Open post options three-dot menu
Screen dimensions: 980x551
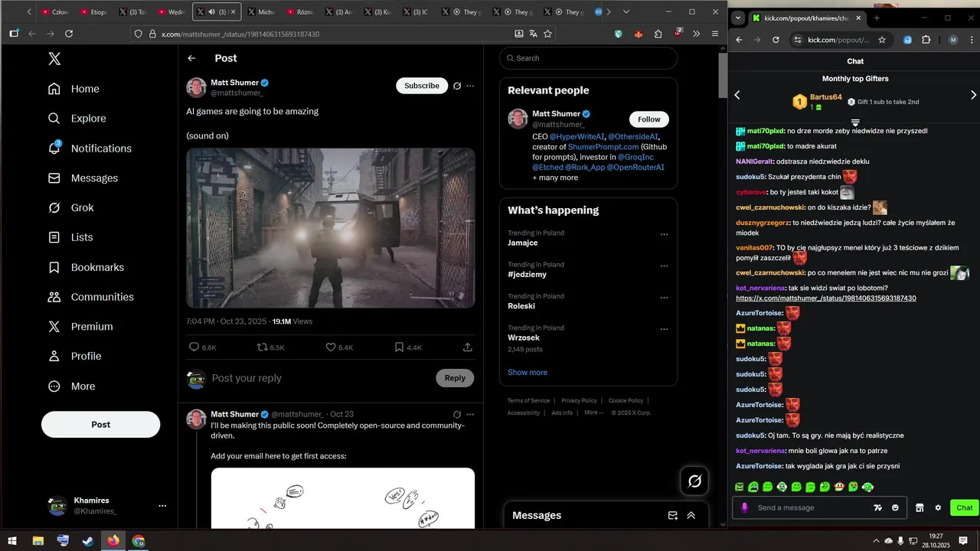click(x=470, y=86)
